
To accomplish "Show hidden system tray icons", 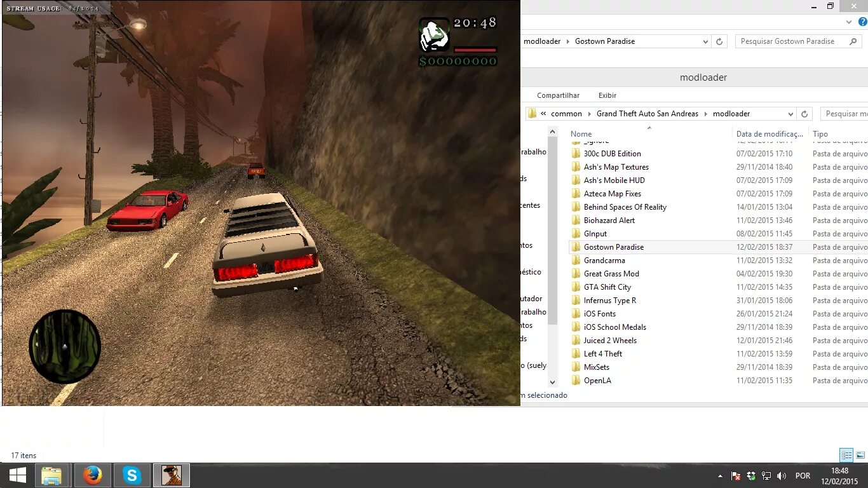I will [x=720, y=476].
